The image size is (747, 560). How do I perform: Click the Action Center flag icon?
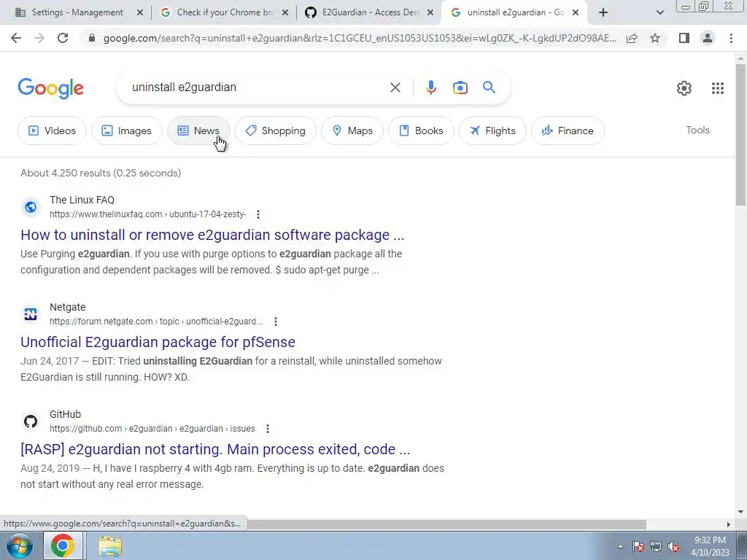point(638,547)
